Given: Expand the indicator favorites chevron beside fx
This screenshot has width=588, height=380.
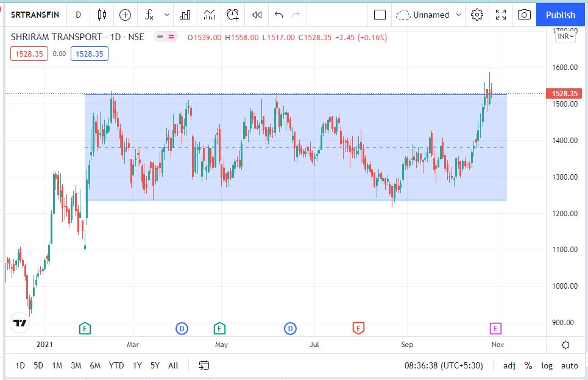Looking at the screenshot, I should click(x=166, y=15).
